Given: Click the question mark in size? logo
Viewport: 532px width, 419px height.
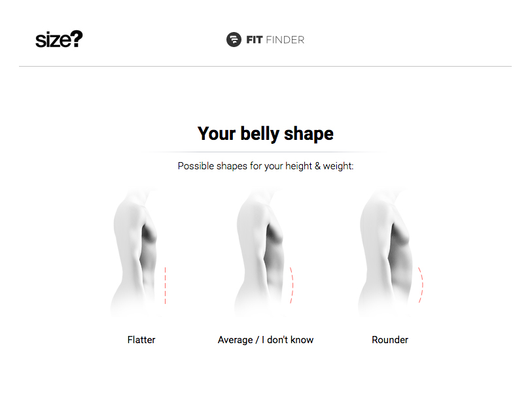Looking at the screenshot, I should 77,39.
